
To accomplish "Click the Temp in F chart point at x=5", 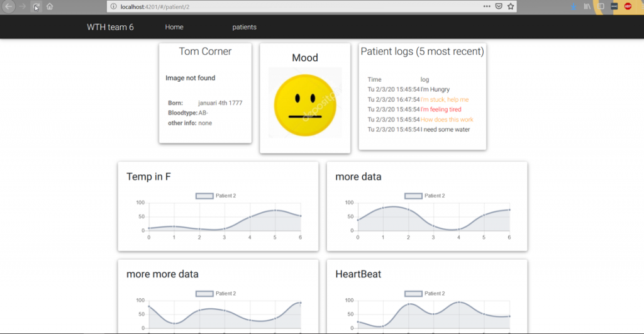I will click(275, 210).
